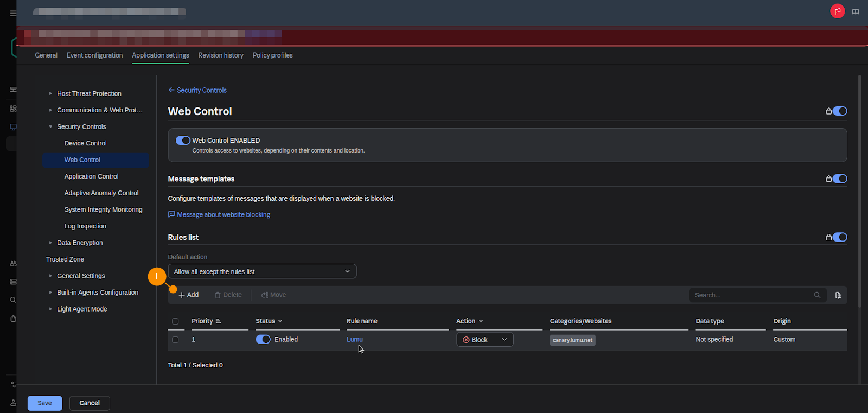The height and width of the screenshot is (413, 868).
Task: Open the hamburger main menu
Action: [13, 13]
